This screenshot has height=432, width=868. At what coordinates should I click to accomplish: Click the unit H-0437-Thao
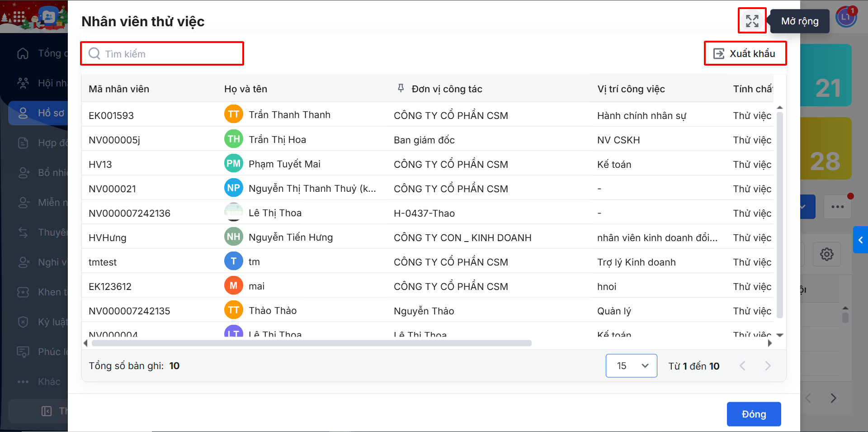pyautogui.click(x=424, y=213)
